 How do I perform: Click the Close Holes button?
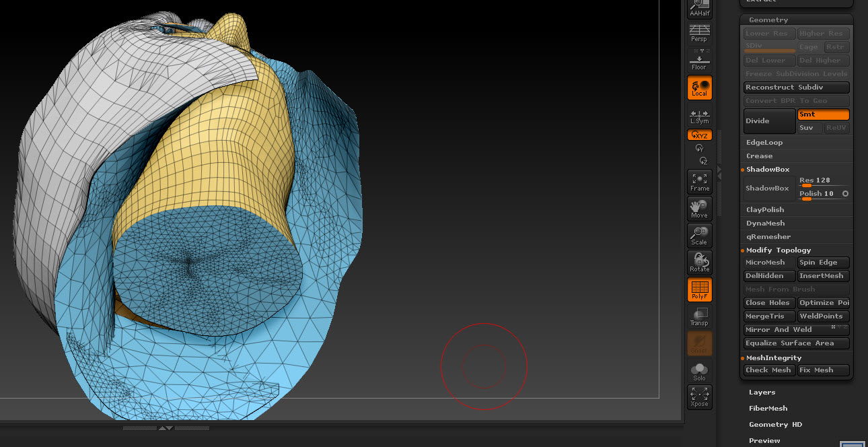pos(770,303)
